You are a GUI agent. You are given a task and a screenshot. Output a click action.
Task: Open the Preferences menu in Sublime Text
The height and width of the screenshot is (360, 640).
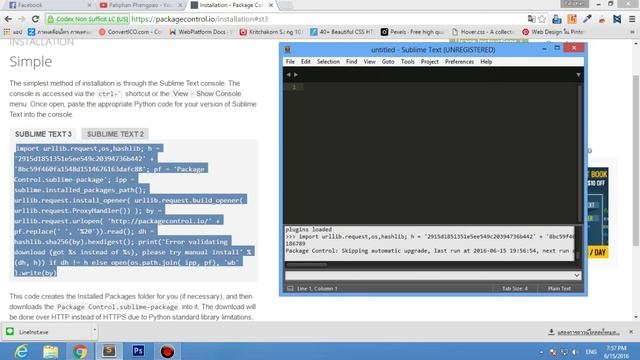point(459,62)
